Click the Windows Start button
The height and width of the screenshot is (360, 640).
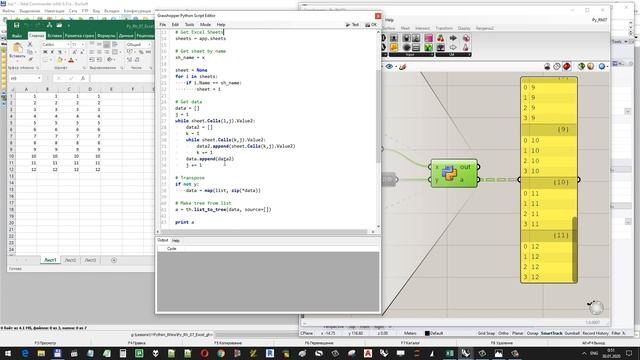(x=8, y=353)
